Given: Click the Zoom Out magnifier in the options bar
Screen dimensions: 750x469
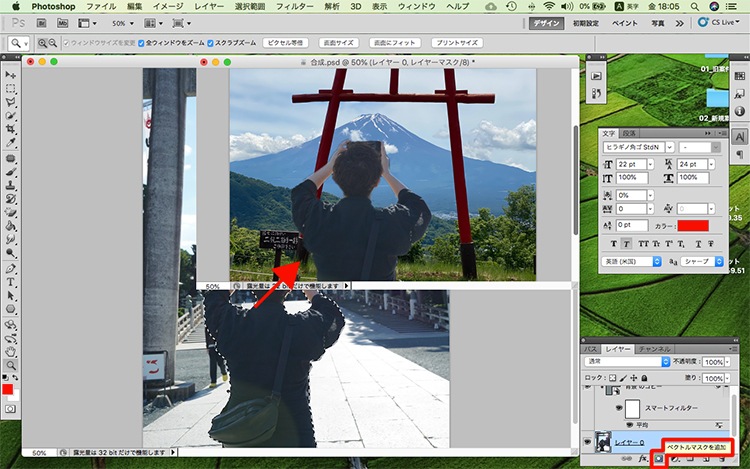Looking at the screenshot, I should (53, 43).
